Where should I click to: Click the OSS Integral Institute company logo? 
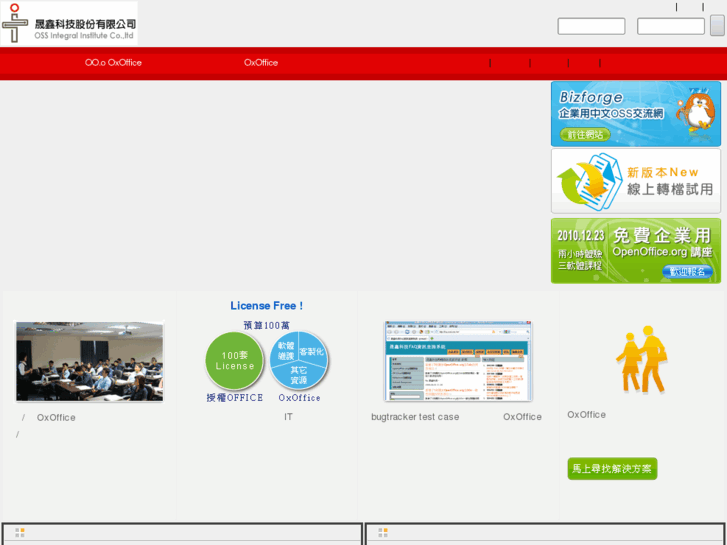coord(69,23)
